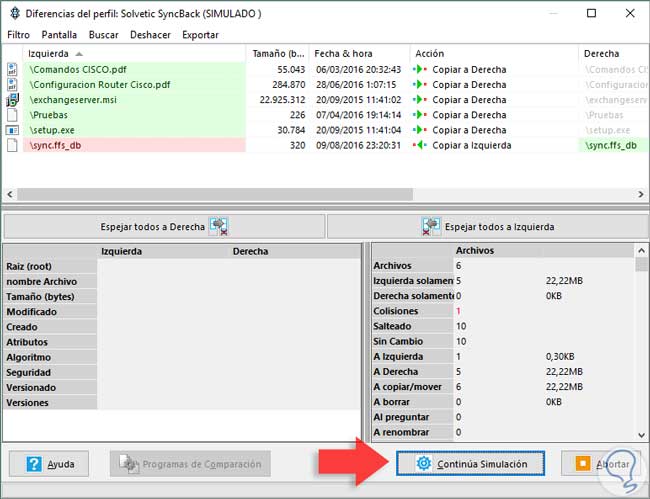Image resolution: width=650 pixels, height=499 pixels.
Task: Open the Buscar menu
Action: (x=104, y=35)
